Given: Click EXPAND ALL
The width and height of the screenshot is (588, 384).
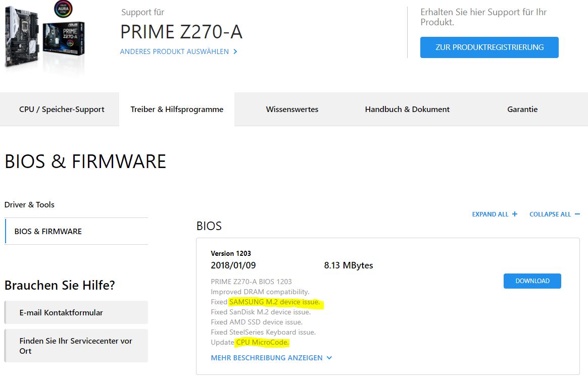Looking at the screenshot, I should point(495,214).
